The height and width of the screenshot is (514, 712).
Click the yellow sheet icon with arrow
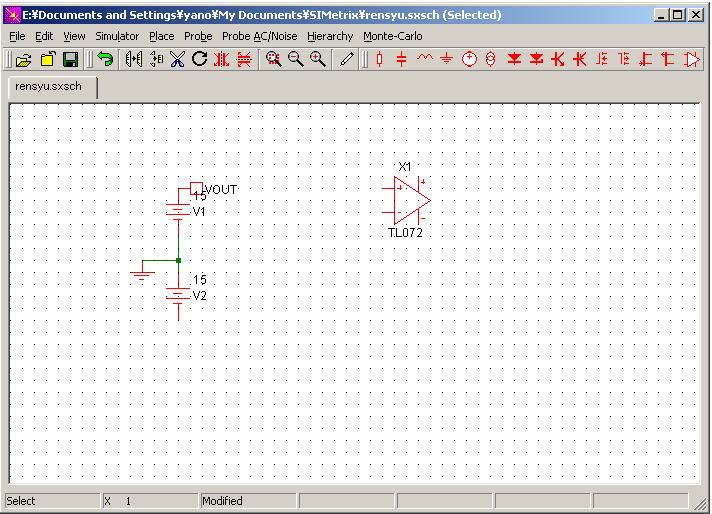pyautogui.click(x=48, y=59)
